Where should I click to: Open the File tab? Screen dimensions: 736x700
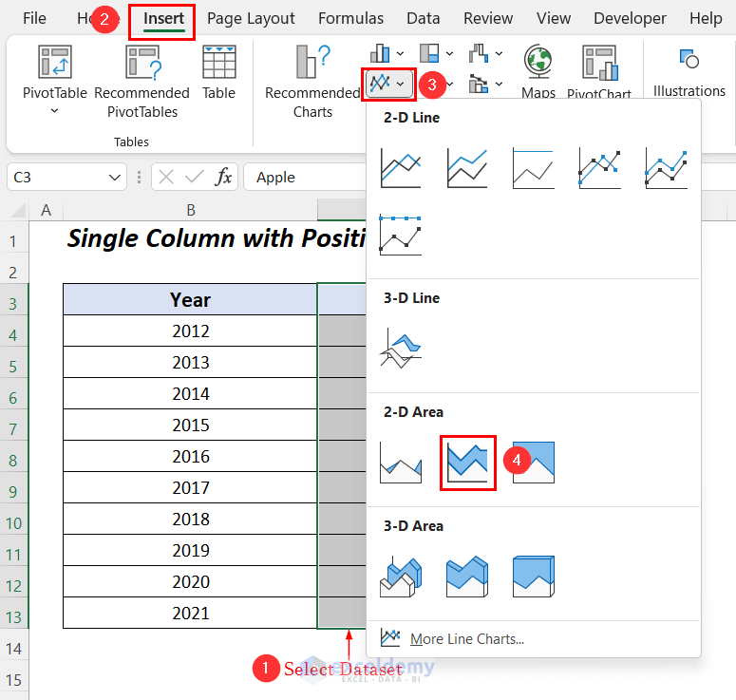click(34, 18)
